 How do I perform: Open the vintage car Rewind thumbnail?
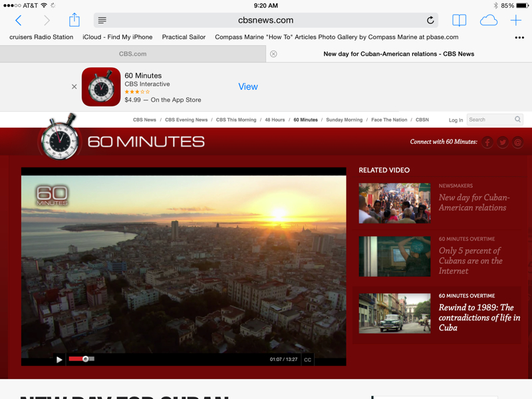point(394,313)
